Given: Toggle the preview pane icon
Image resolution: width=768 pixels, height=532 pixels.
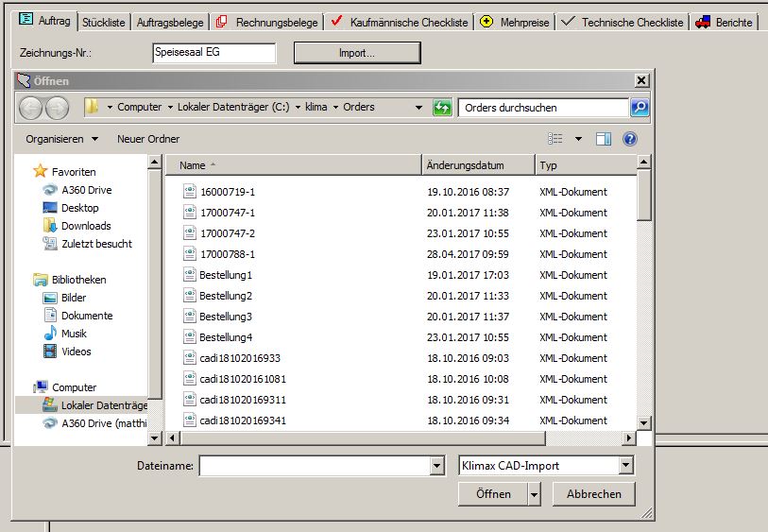Looking at the screenshot, I should pyautogui.click(x=604, y=139).
